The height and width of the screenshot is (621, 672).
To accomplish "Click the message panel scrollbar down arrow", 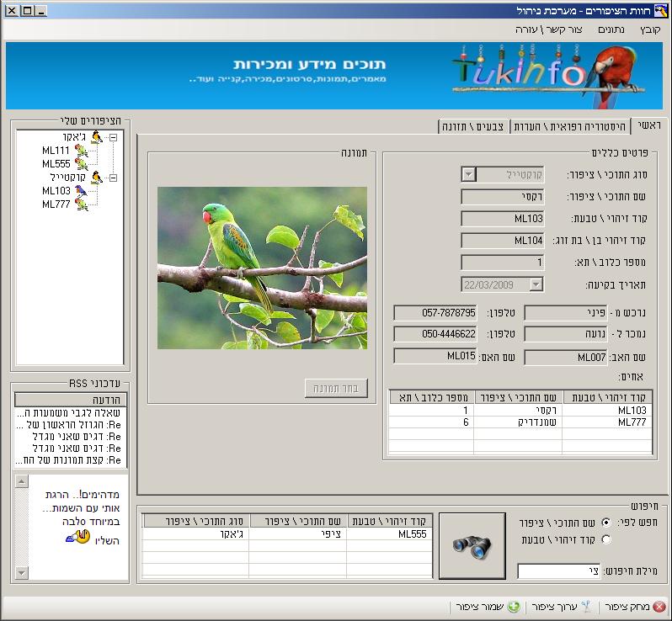I will click(22, 573).
